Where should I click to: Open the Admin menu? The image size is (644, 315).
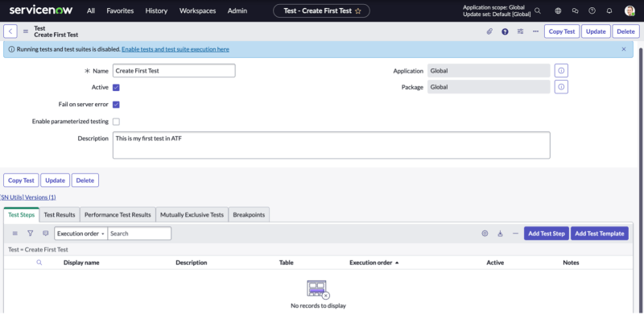click(x=237, y=11)
